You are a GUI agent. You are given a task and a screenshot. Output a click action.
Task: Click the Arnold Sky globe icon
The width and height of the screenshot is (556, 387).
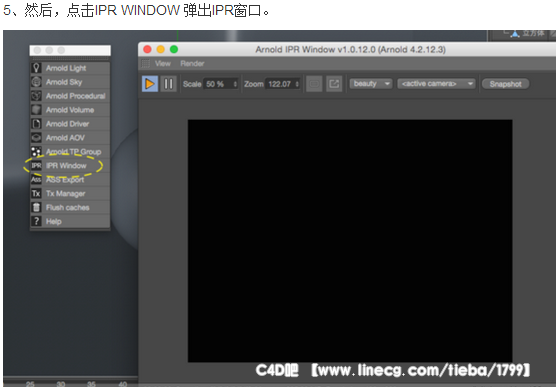click(36, 82)
